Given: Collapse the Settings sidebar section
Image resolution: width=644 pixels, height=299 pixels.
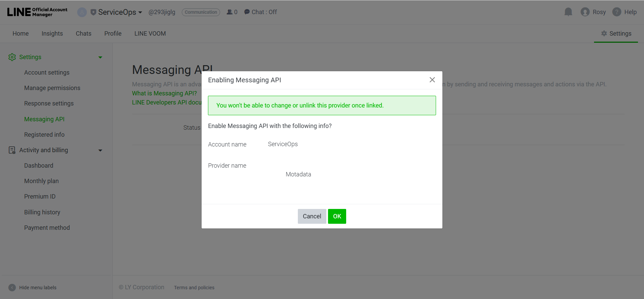Looking at the screenshot, I should pyautogui.click(x=100, y=57).
